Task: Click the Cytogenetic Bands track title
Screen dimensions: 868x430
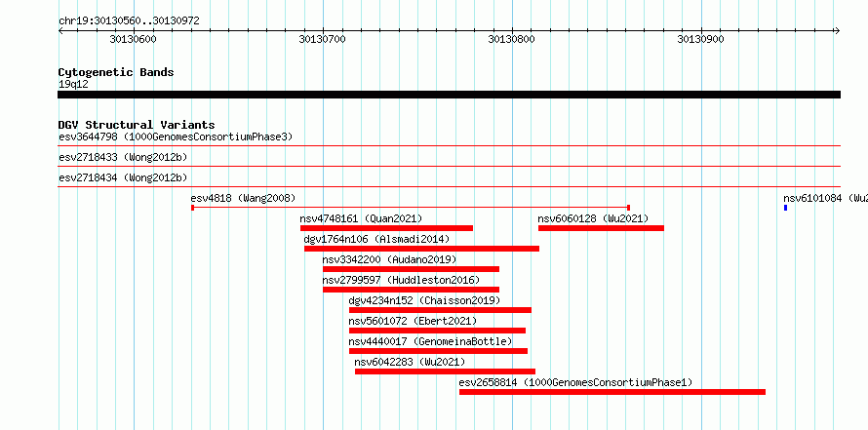Action: [x=116, y=72]
